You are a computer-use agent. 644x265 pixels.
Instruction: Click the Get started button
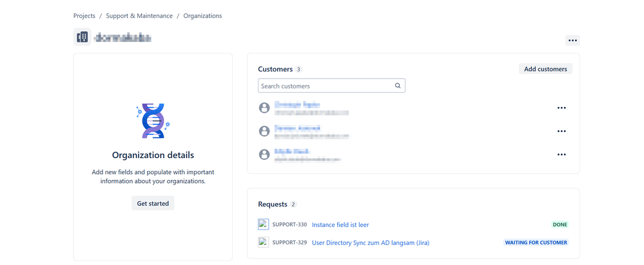[x=153, y=203]
